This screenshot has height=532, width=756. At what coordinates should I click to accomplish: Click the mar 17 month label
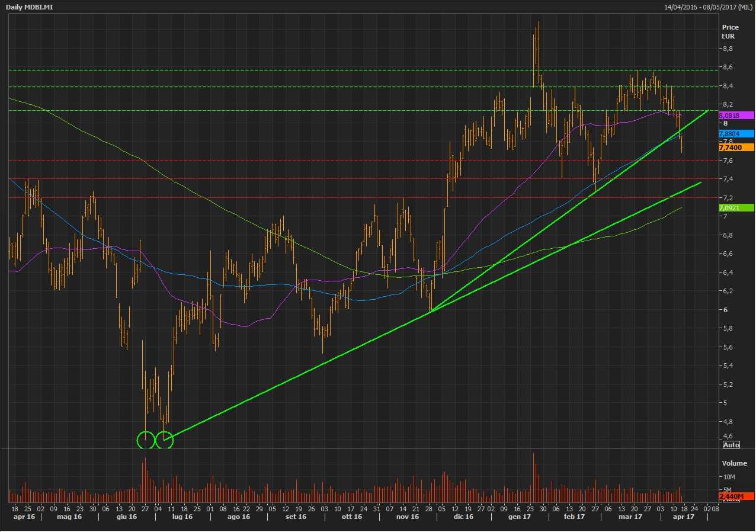pos(630,517)
